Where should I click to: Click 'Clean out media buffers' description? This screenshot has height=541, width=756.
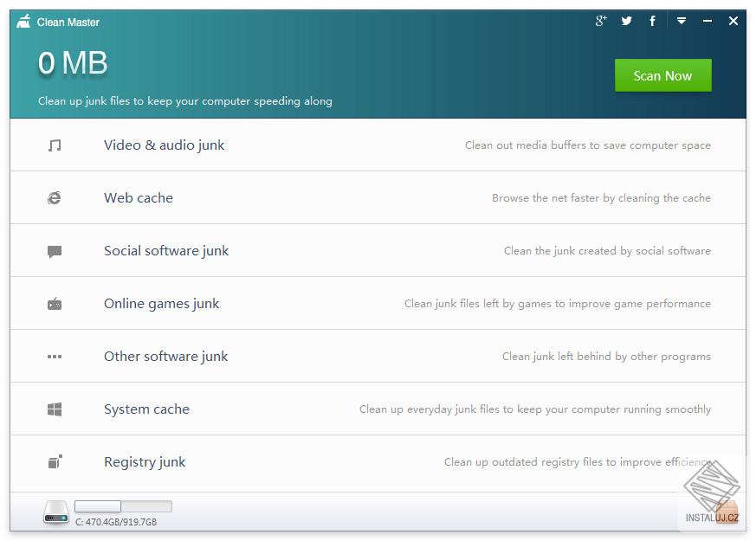click(x=588, y=145)
